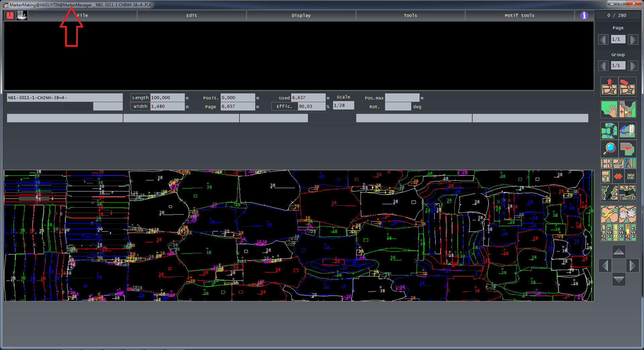The width and height of the screenshot is (644, 350).
Task: Go to next page using right arrow
Action: [633, 40]
